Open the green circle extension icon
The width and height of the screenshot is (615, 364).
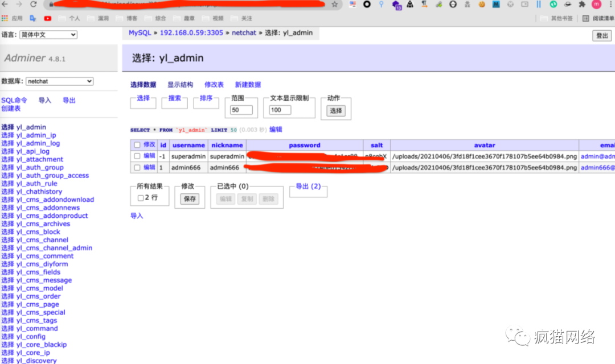point(553,5)
